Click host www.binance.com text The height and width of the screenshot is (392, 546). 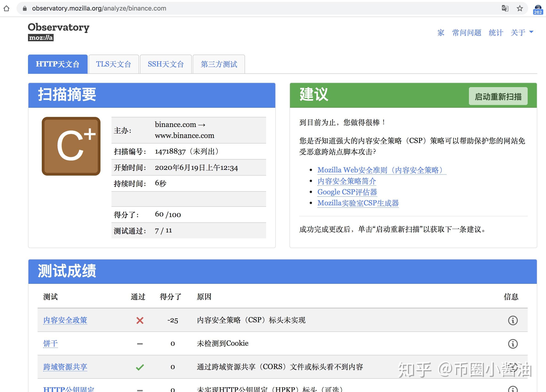[x=184, y=135]
